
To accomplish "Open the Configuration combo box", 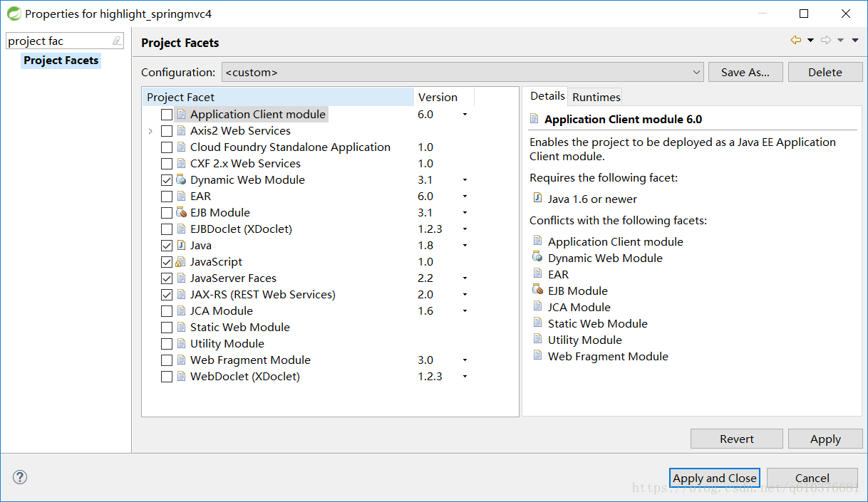I will (463, 72).
